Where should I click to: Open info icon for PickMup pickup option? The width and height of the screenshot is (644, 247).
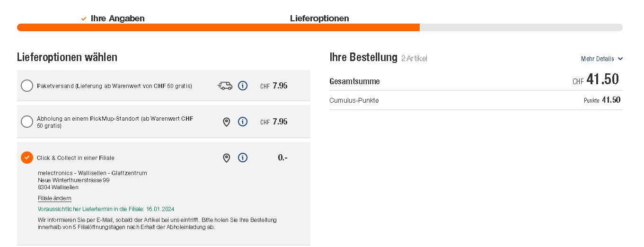click(x=243, y=122)
